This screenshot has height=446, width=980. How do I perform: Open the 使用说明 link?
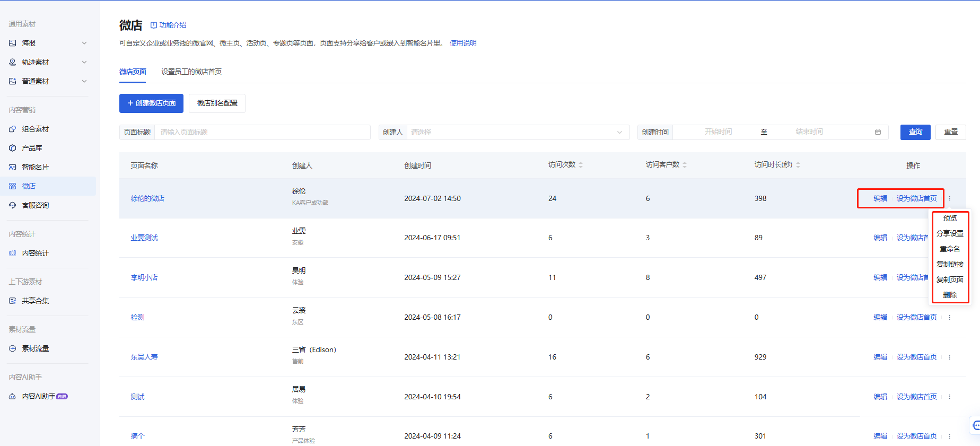point(463,43)
